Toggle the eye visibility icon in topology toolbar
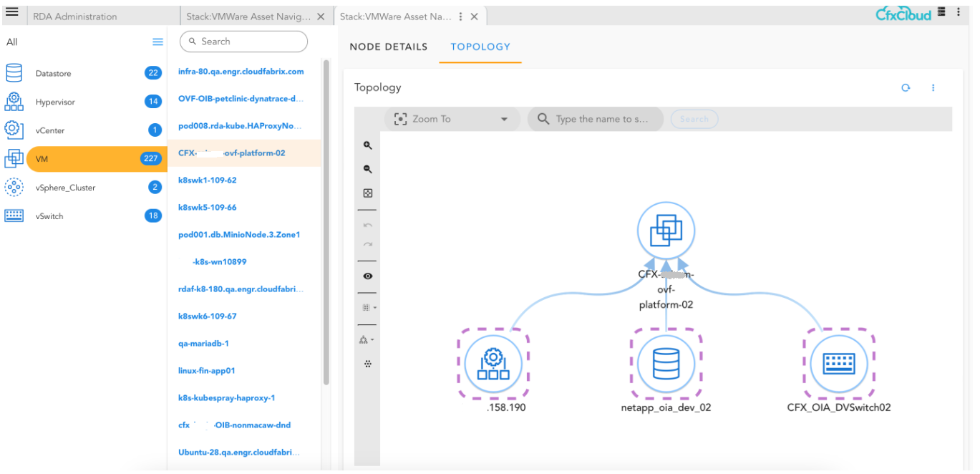The width and height of the screenshot is (980, 474). click(368, 276)
